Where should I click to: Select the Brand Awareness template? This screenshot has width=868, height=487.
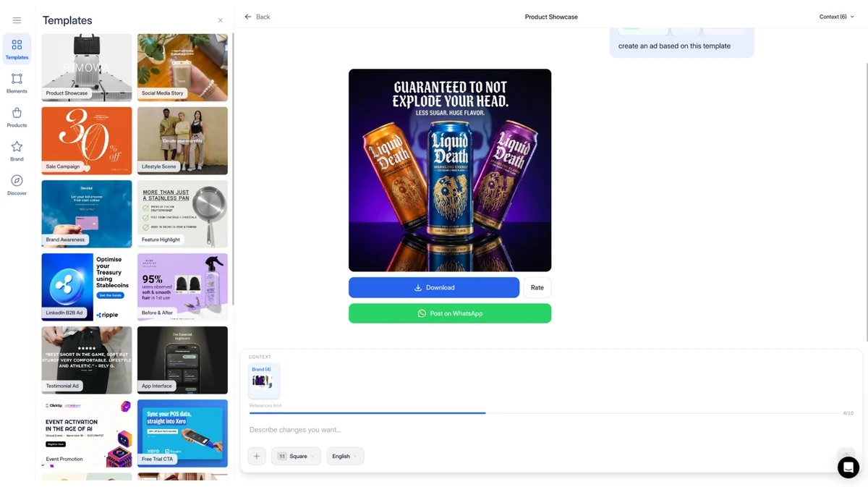87,213
